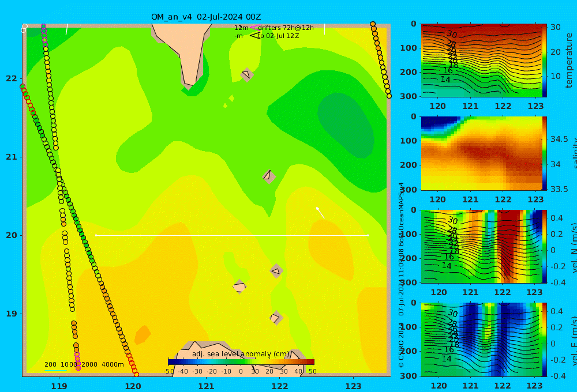Image resolution: width=577 pixels, height=392 pixels.
Task: Click the map title OM_an_v4 02-Jul-2024 00Z
Action: (206, 17)
